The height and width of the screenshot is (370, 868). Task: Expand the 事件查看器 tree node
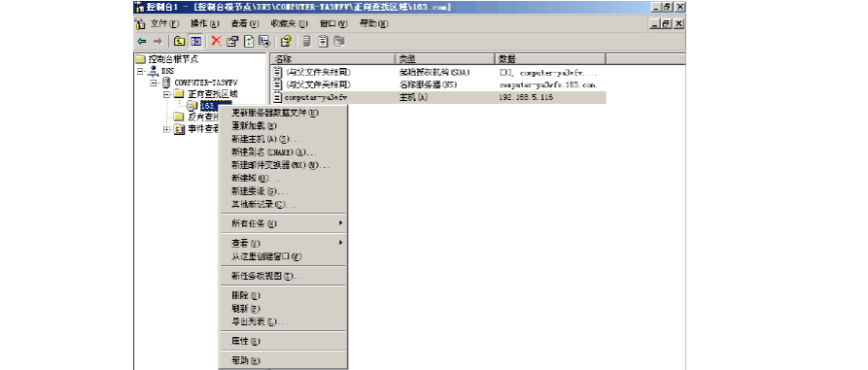click(166, 129)
